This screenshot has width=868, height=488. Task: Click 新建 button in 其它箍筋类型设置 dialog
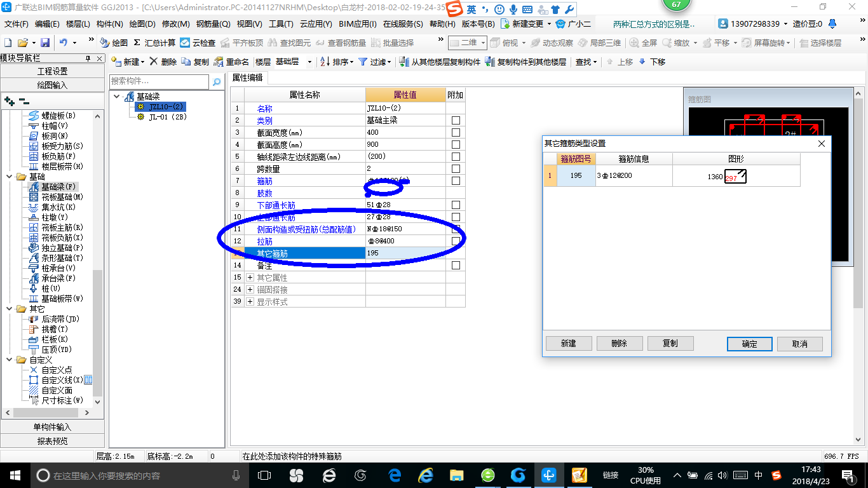point(569,343)
